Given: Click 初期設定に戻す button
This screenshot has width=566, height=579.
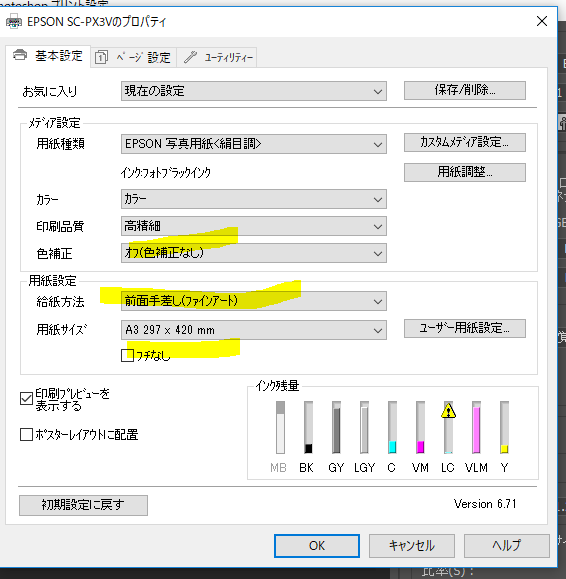Looking at the screenshot, I should coord(83,505).
